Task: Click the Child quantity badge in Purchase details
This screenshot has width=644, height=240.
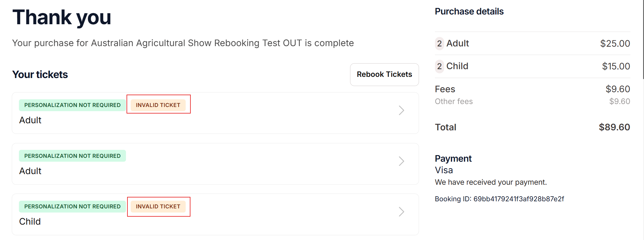Action: click(x=439, y=67)
